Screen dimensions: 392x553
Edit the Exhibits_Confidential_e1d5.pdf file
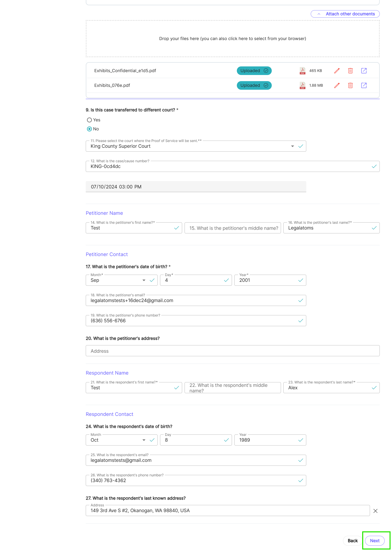[x=337, y=71]
